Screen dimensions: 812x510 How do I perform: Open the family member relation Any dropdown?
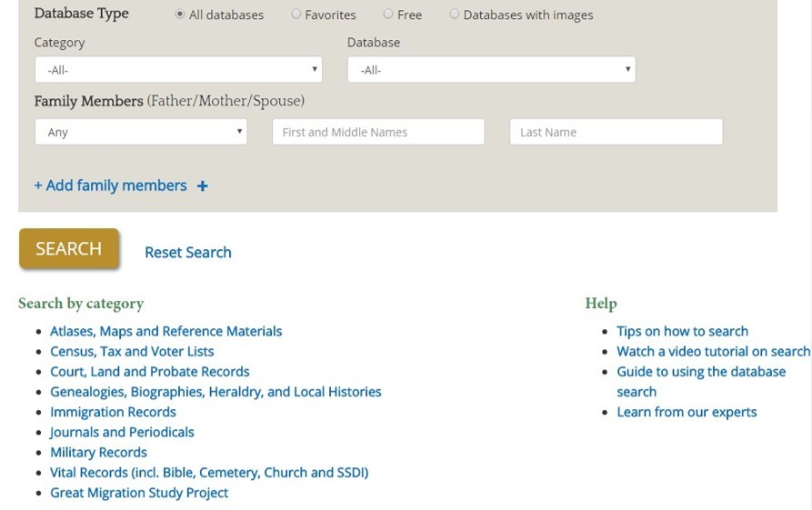coord(141,132)
